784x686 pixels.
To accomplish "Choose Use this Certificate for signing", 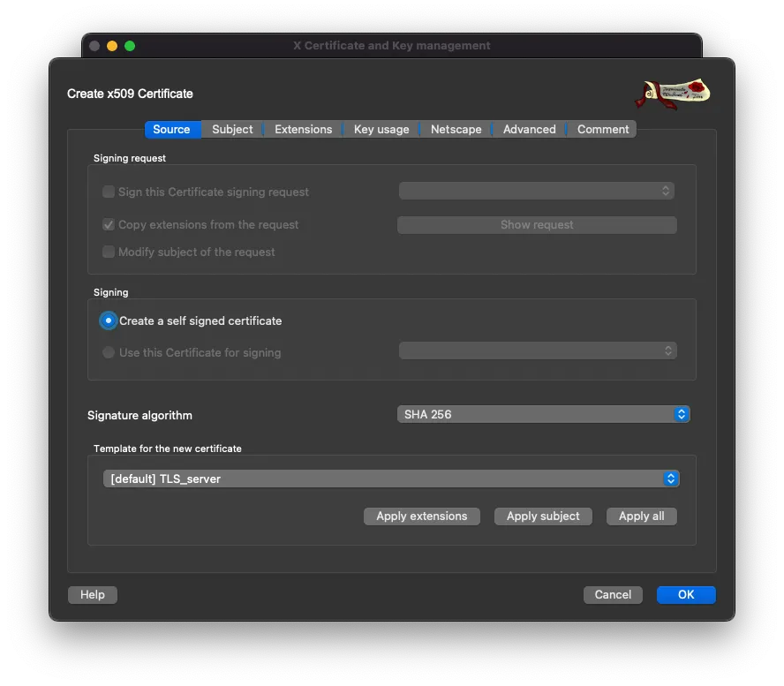I will click(x=108, y=351).
